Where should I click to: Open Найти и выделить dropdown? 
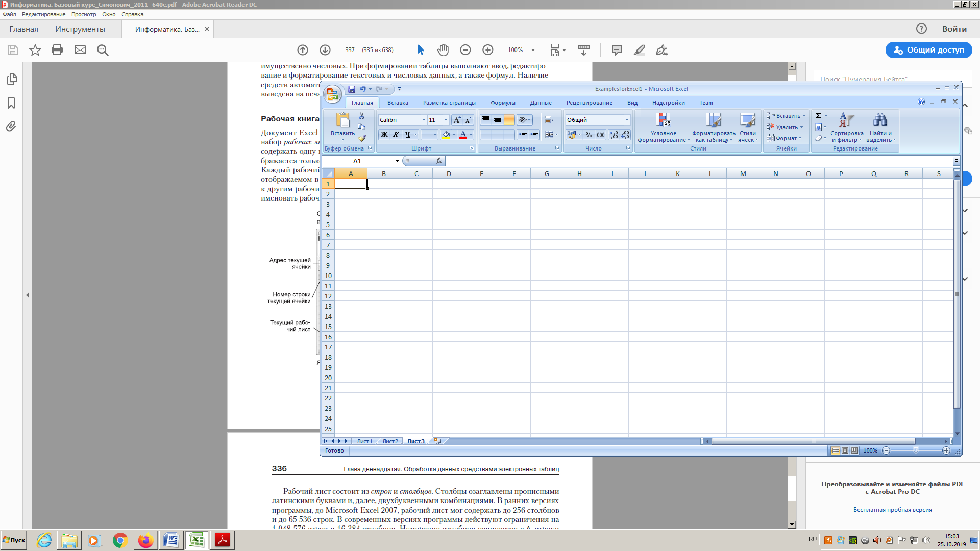[x=880, y=128]
